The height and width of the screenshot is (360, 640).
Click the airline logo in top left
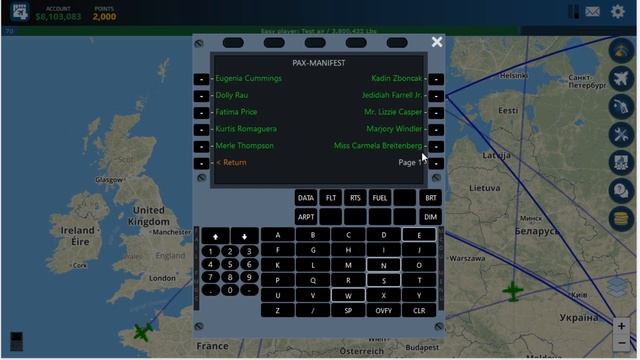(20, 11)
